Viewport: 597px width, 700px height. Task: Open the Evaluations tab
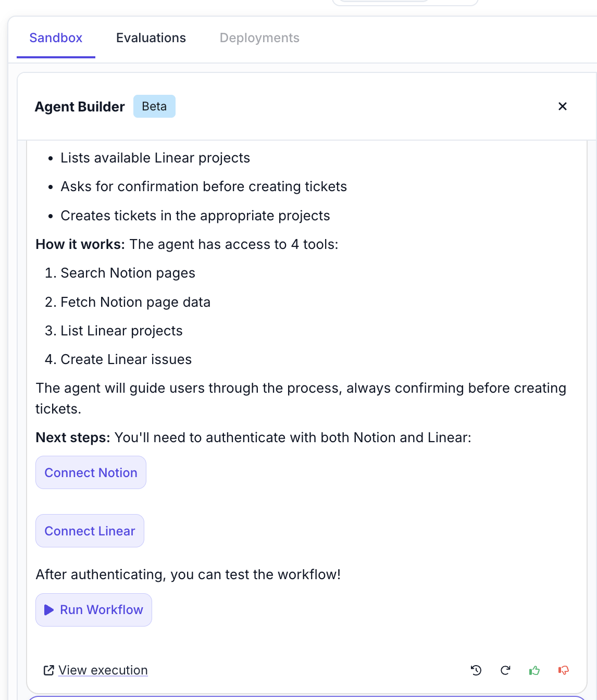point(151,38)
